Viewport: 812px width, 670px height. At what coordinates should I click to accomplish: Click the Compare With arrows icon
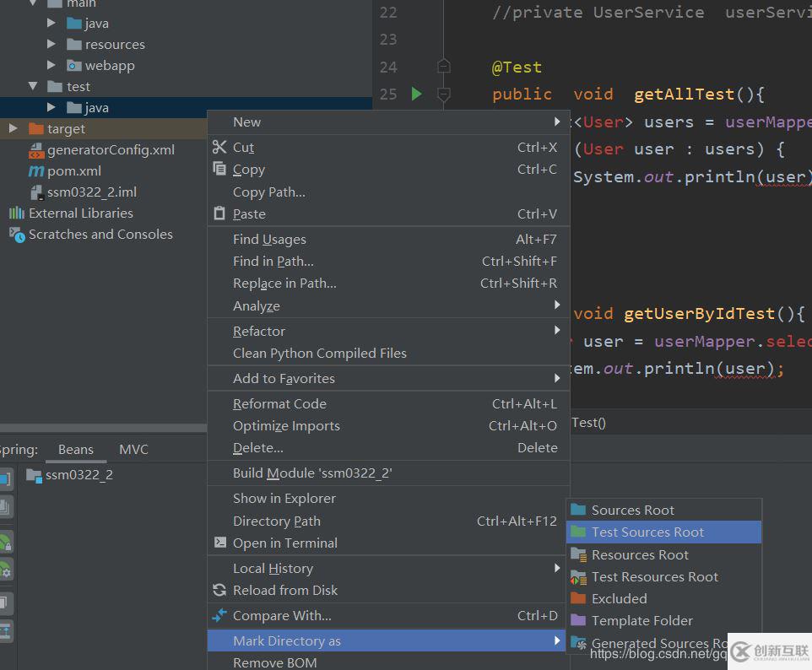click(x=219, y=615)
